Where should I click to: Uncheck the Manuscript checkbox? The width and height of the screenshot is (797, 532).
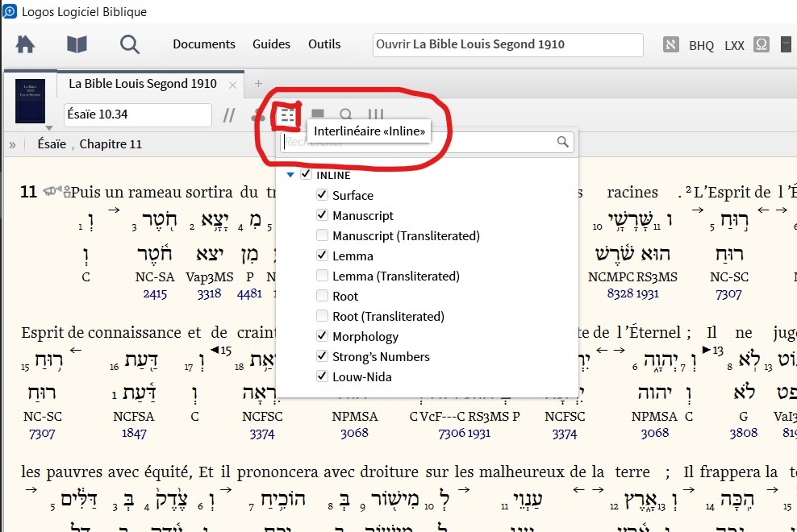(322, 214)
